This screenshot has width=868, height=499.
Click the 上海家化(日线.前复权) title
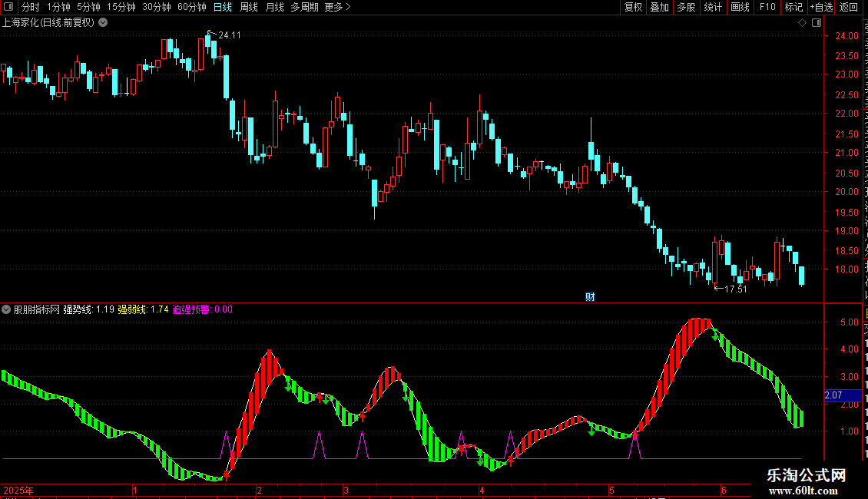tap(48, 23)
